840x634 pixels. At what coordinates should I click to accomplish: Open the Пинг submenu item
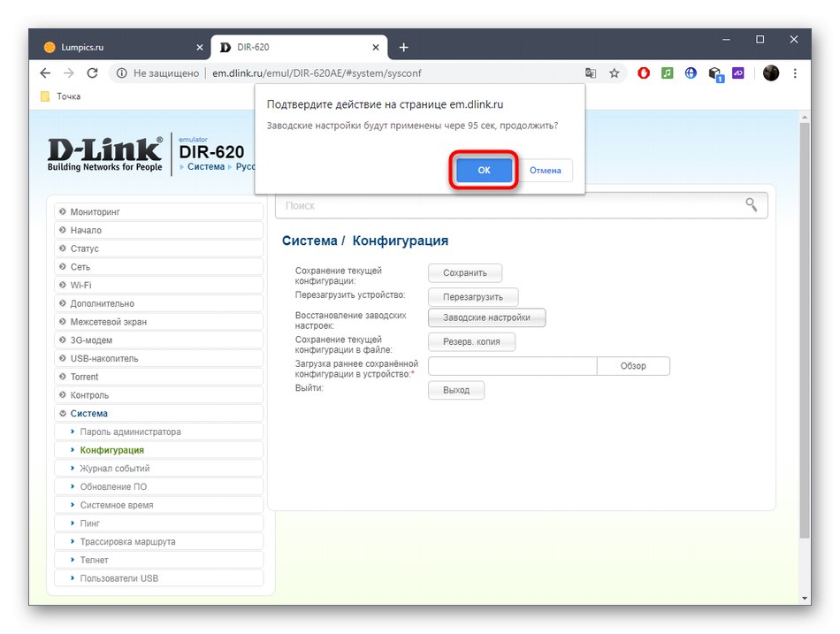[158, 523]
